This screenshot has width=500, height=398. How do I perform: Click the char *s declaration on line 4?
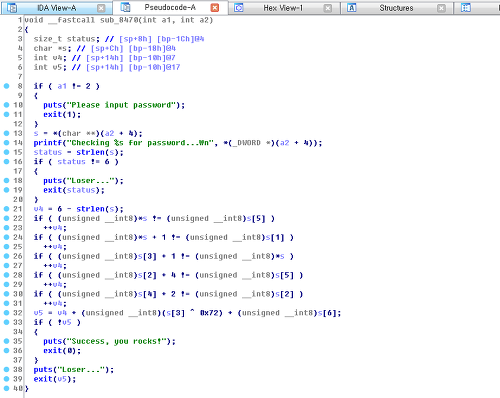click(x=52, y=48)
